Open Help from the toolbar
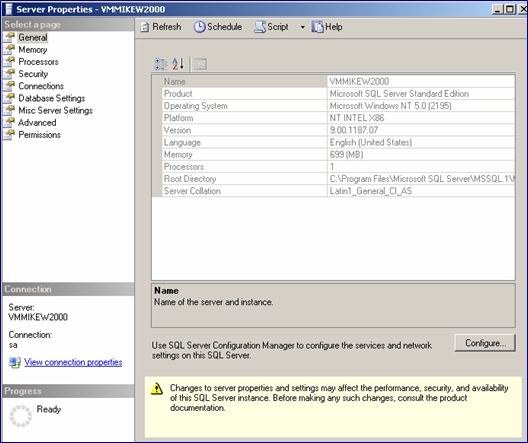Image resolution: width=528 pixels, height=443 pixels. point(327,27)
